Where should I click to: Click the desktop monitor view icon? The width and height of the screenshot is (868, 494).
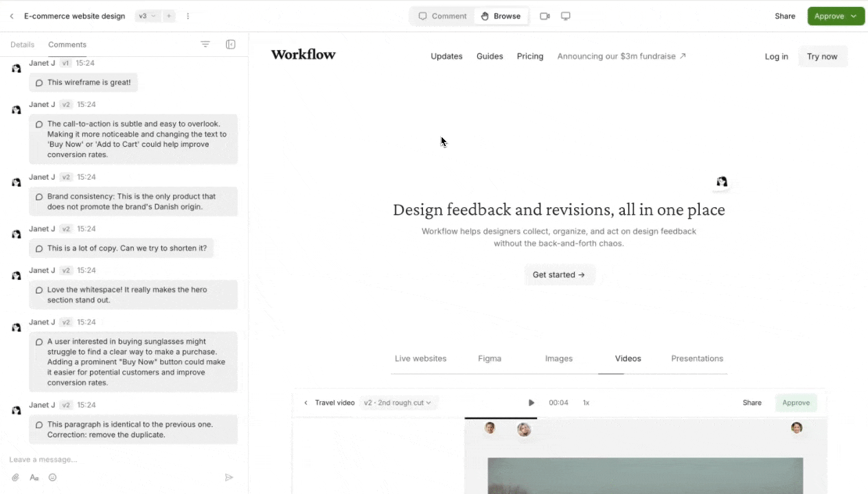pos(566,16)
